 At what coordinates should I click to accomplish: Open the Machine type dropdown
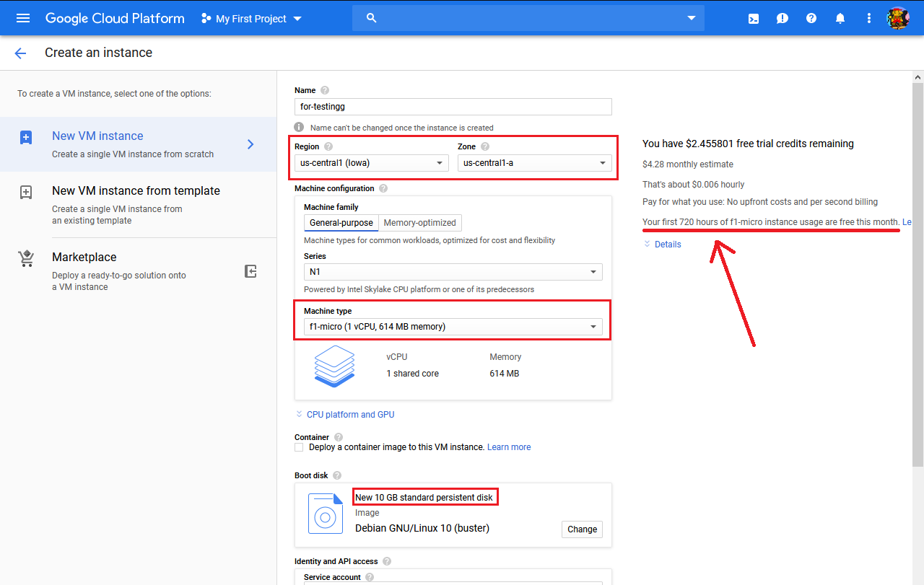[453, 327]
